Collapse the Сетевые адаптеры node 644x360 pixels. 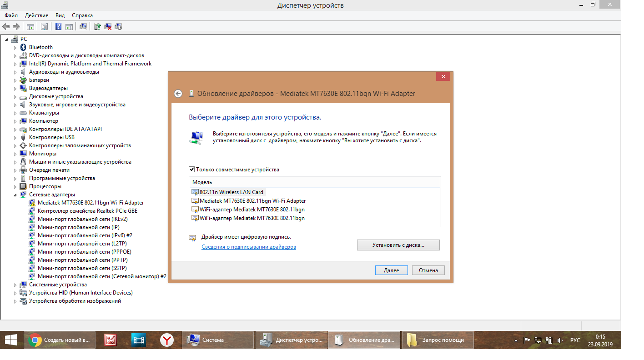15,195
